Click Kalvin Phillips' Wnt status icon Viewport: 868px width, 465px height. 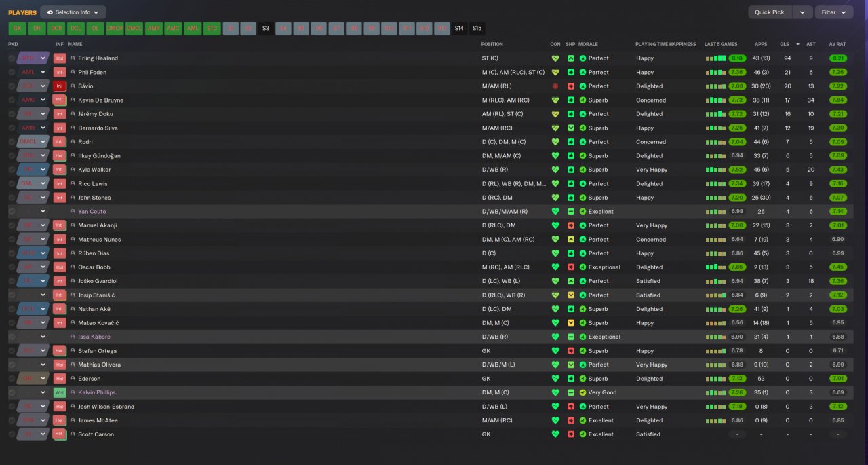(60, 392)
